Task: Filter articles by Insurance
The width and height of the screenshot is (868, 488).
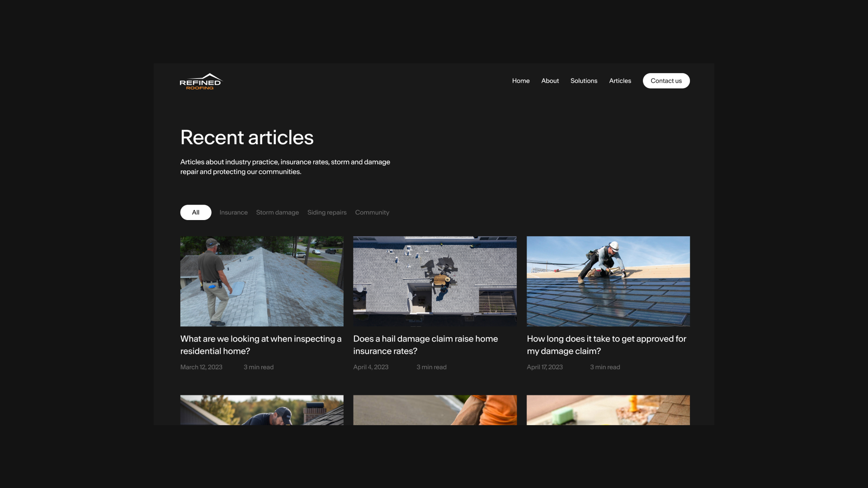Action: 233,212
